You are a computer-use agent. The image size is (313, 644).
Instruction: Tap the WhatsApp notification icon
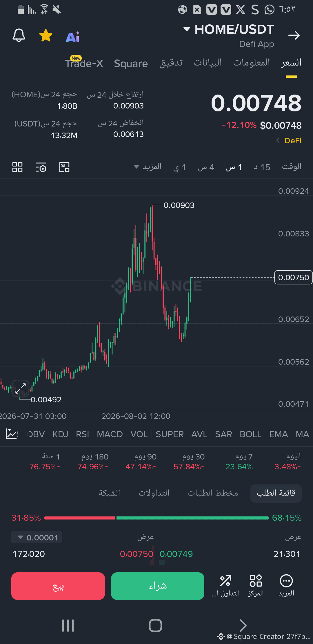[269, 10]
